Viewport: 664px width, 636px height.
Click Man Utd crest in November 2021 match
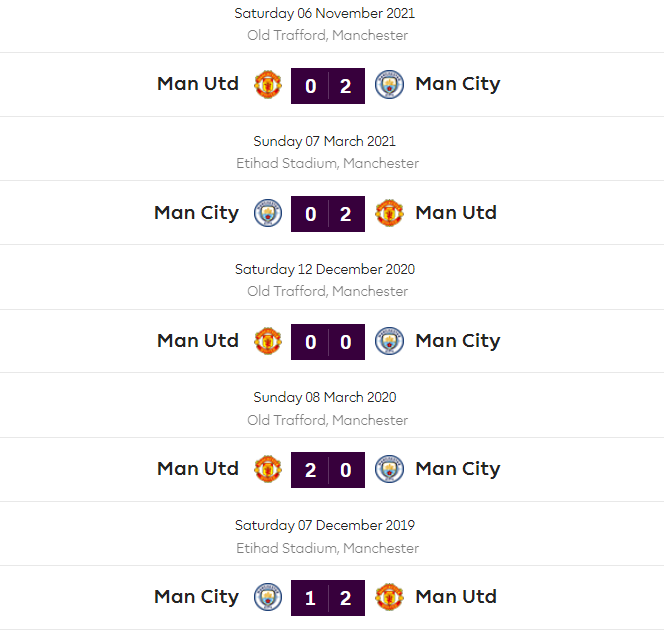[x=268, y=85]
